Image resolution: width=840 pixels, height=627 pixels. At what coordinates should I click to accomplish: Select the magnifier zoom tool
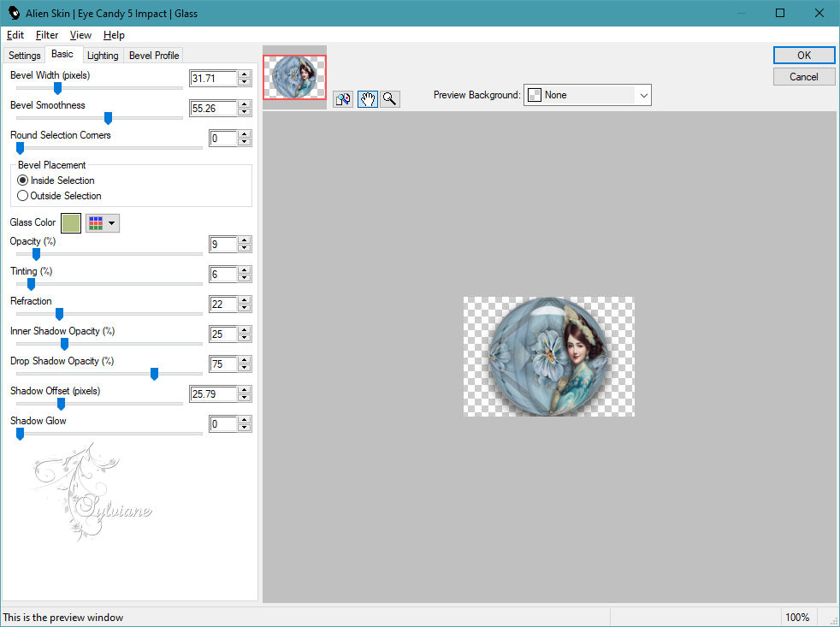[x=390, y=99]
